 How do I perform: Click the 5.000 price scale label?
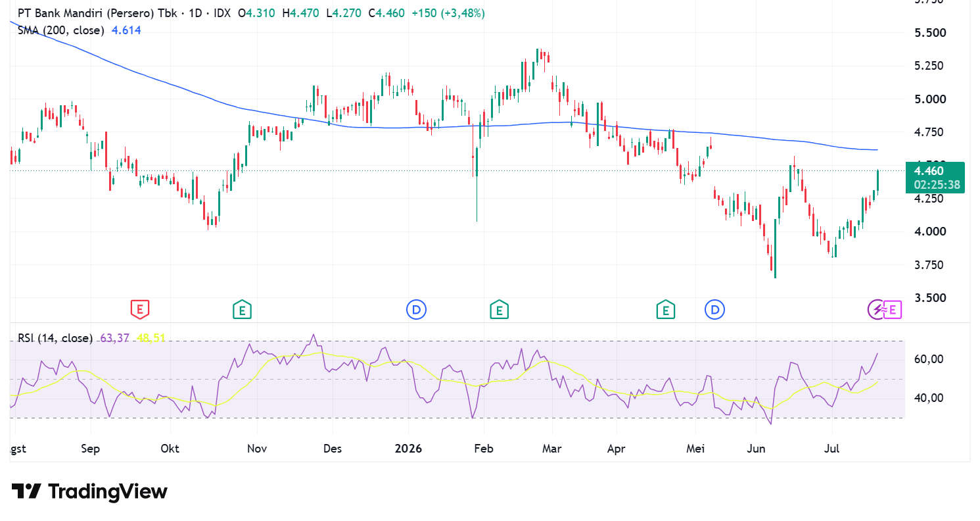(930, 99)
